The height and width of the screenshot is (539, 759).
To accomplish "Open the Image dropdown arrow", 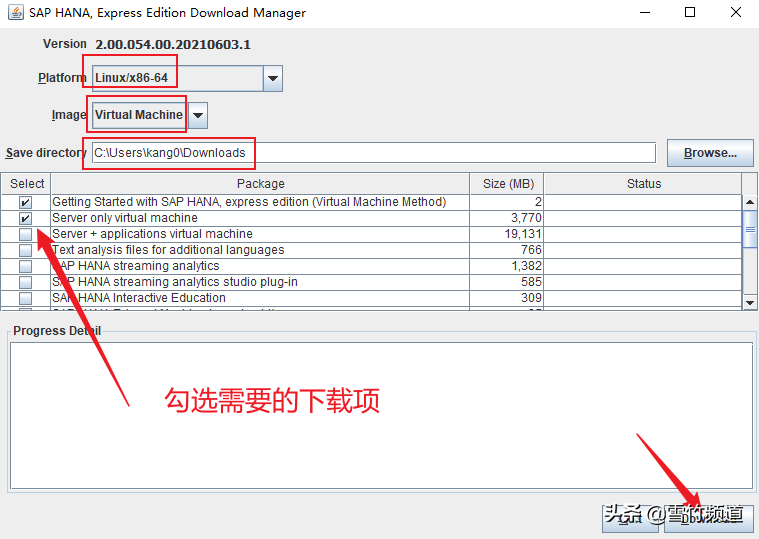I will [x=197, y=115].
